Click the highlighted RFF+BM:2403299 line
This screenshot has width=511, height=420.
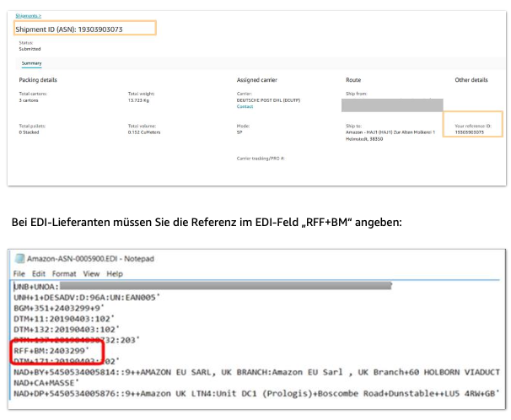[x=51, y=350]
